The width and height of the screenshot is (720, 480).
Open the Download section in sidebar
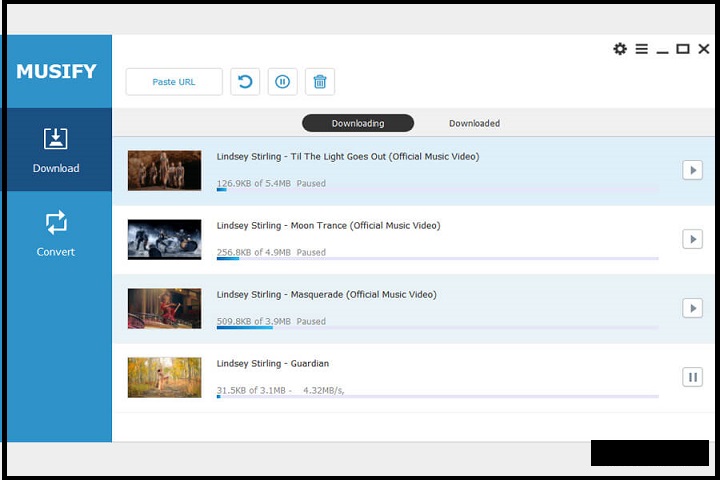pyautogui.click(x=56, y=150)
